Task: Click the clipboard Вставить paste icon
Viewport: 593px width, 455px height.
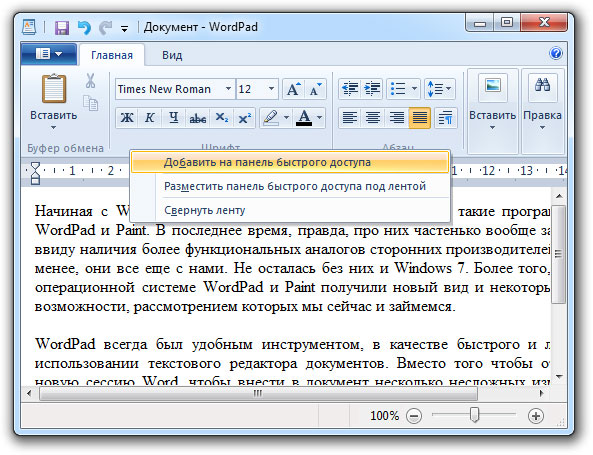Action: click(x=54, y=89)
